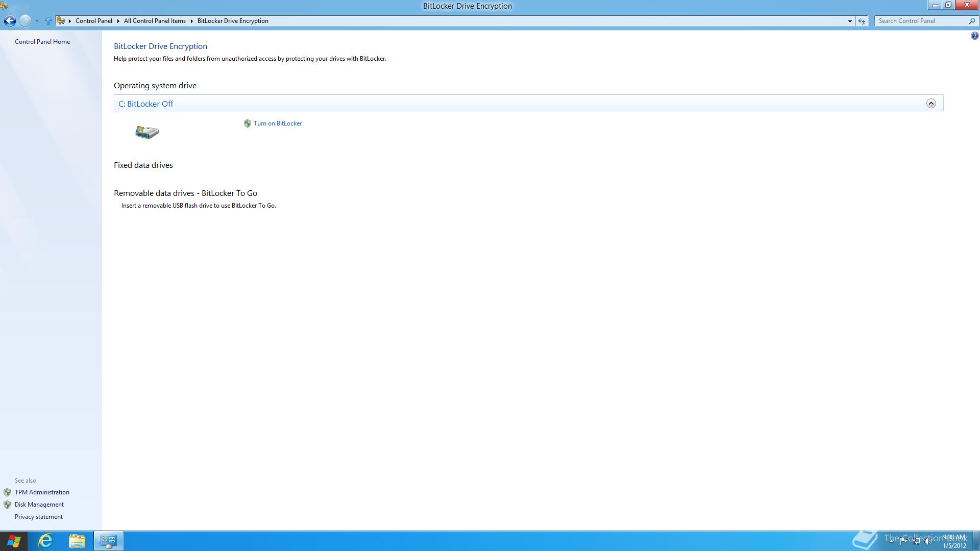Click the Forward navigation arrow button
The image size is (980, 551).
point(25,21)
